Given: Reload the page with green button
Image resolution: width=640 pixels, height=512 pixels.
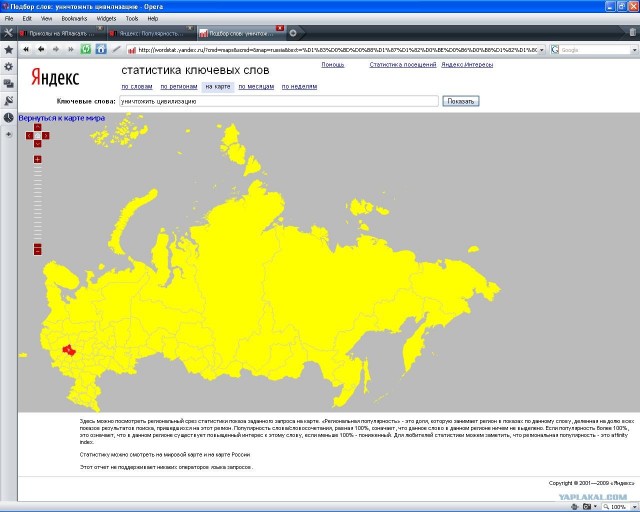Looking at the screenshot, I should [x=86, y=49].
